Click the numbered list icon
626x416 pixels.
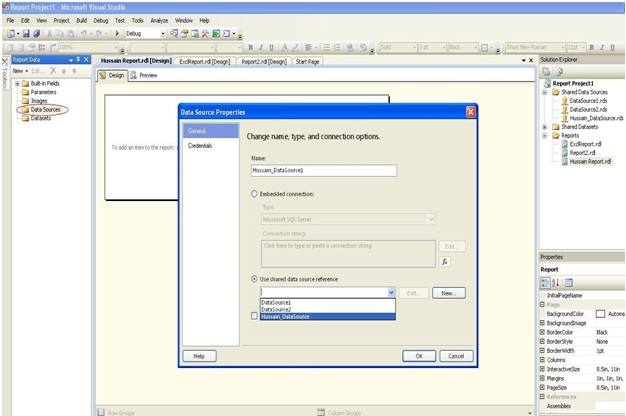(337, 48)
